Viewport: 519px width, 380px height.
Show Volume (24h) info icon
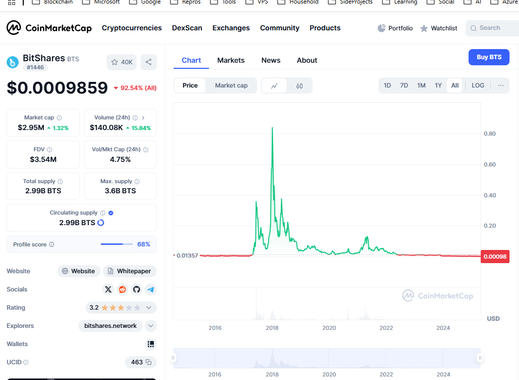tap(135, 118)
